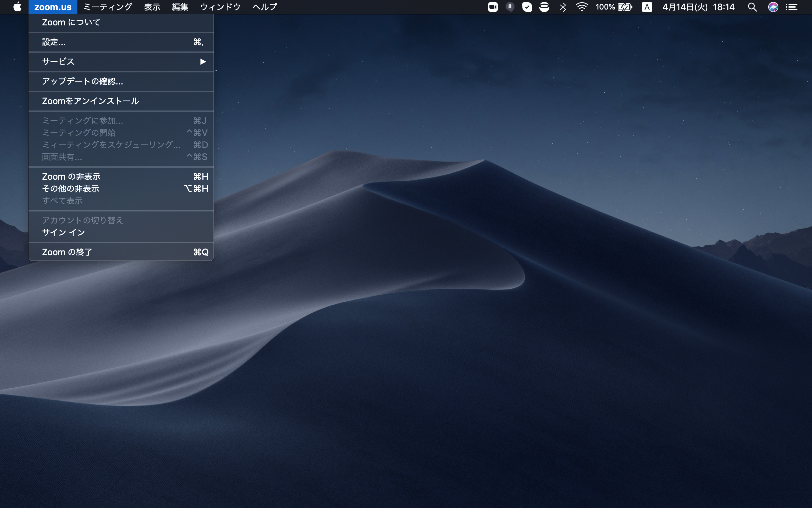Open the 表示 menu
812x508 pixels.
pyautogui.click(x=152, y=7)
